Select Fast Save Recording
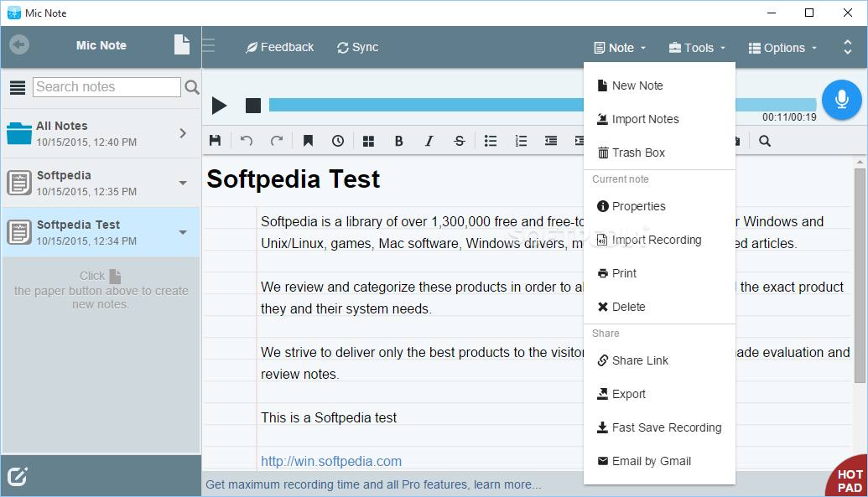 pyautogui.click(x=659, y=427)
